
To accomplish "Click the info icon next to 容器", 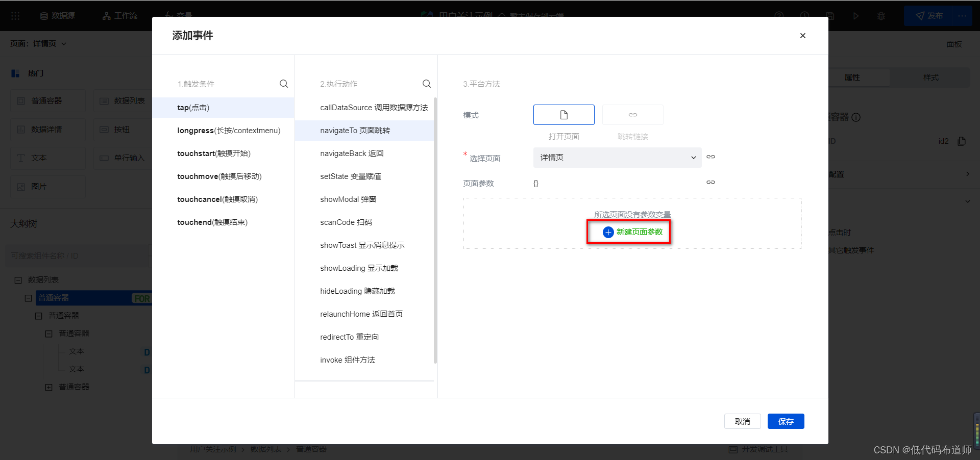I will pyautogui.click(x=856, y=117).
